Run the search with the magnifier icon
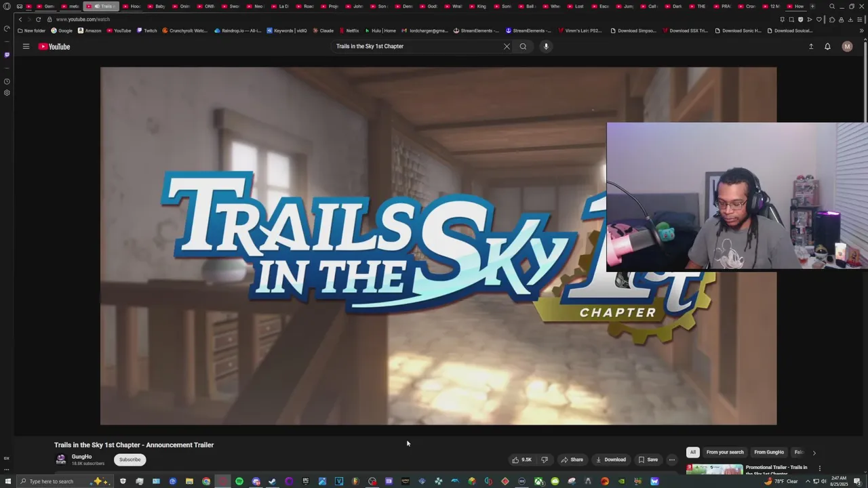The image size is (868, 488). pos(523,46)
